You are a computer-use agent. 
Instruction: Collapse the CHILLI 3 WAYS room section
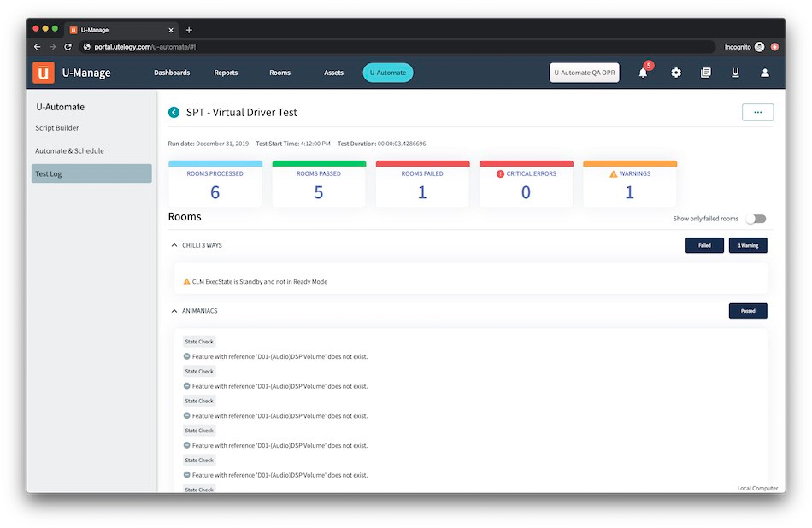coord(174,245)
